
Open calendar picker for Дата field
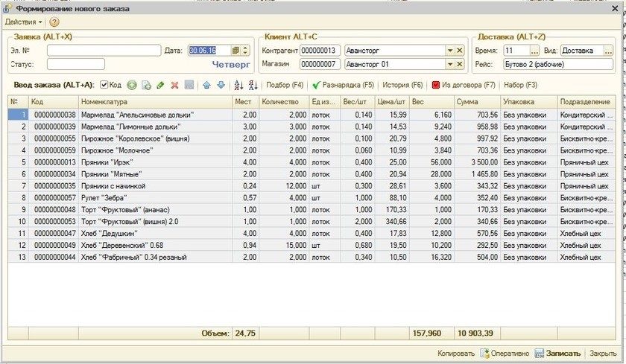point(236,51)
